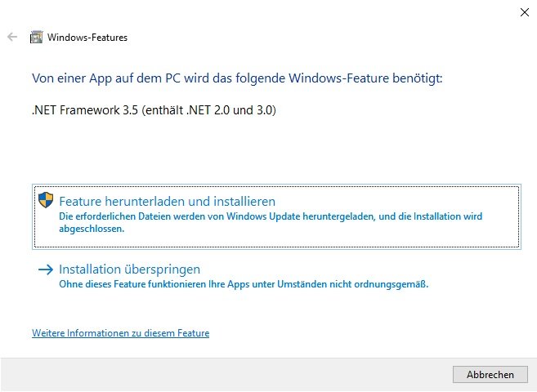
Task: Click the Abbrechen button
Action: tap(490, 375)
